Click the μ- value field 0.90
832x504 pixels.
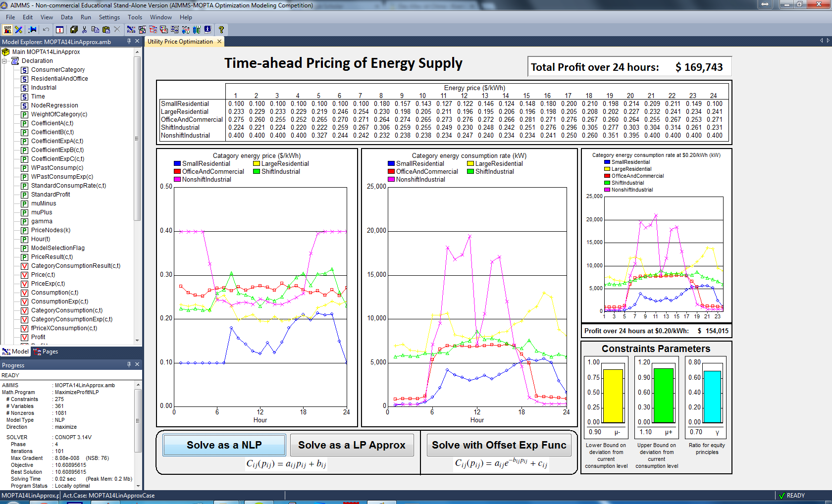(x=595, y=432)
